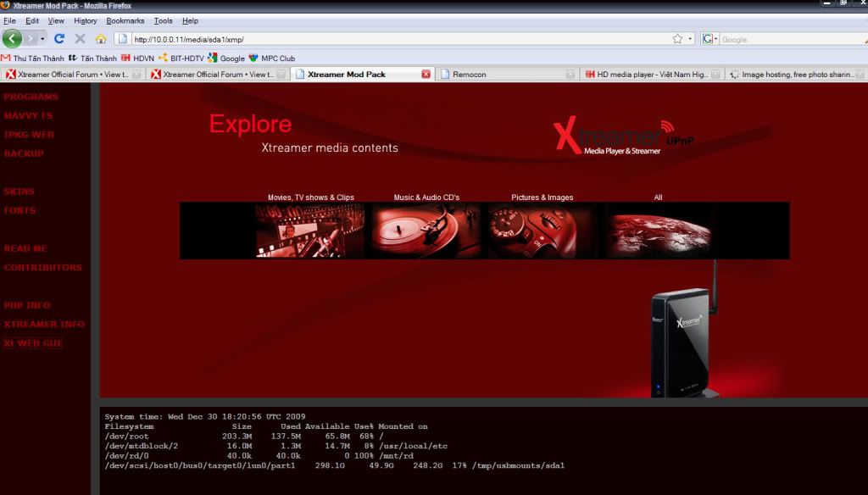Viewport: 868px width, 495px height.
Task: Open the Google search engine selector
Action: pyautogui.click(x=709, y=39)
